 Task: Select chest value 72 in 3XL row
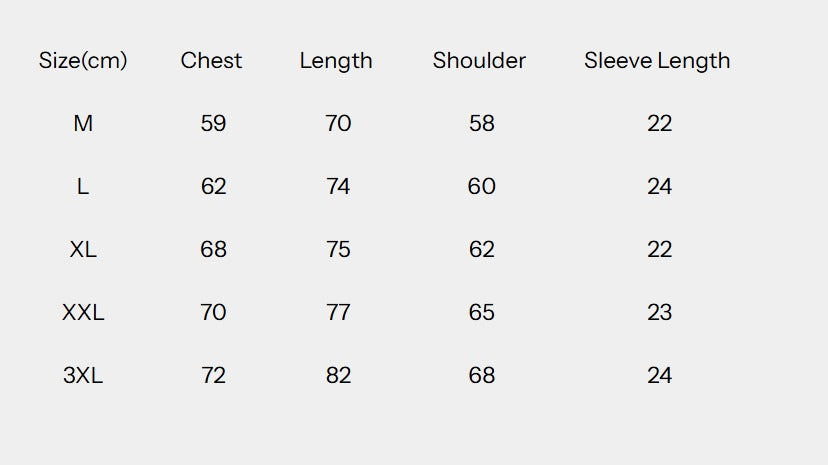[213, 375]
